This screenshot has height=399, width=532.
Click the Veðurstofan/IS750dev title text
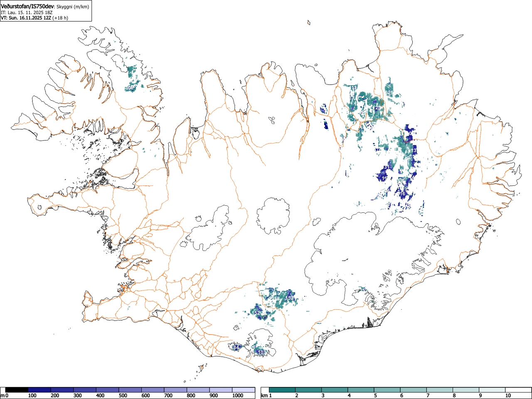pyautogui.click(x=27, y=7)
